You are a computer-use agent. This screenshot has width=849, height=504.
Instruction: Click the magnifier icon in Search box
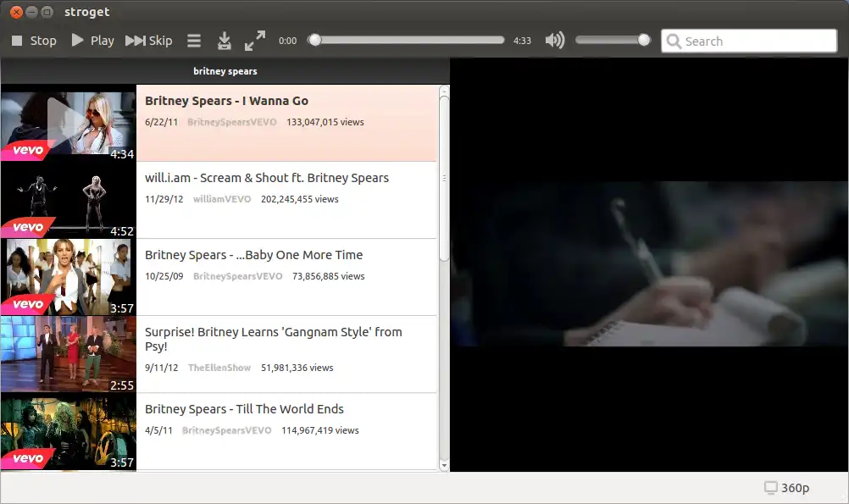click(674, 42)
